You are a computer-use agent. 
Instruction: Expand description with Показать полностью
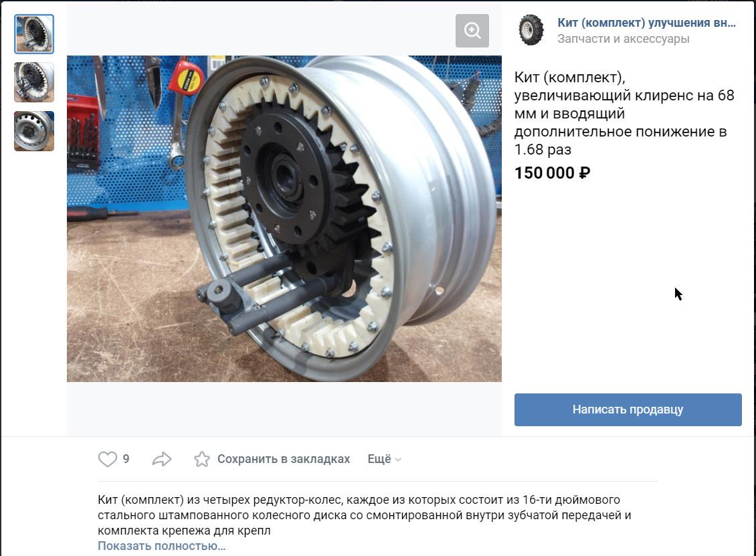click(x=161, y=546)
